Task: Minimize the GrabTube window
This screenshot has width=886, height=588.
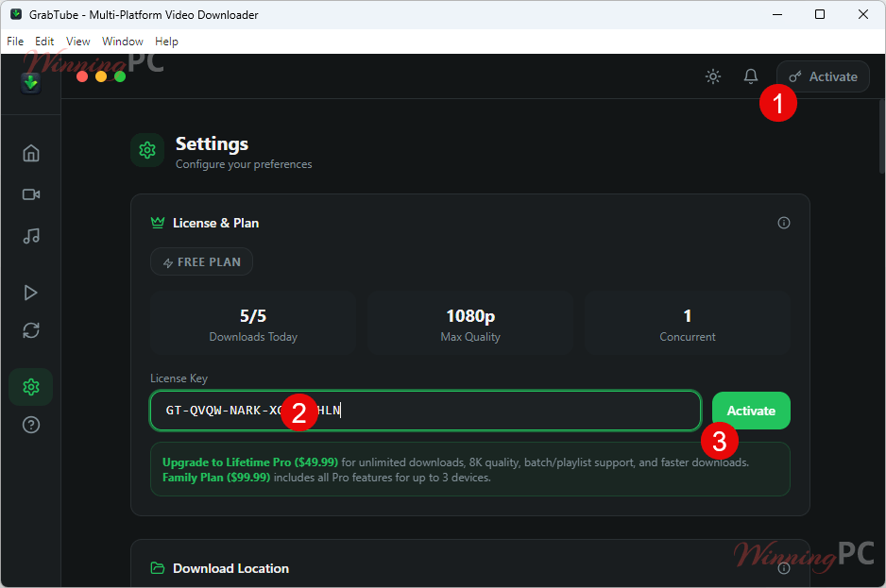Action: coord(777,15)
